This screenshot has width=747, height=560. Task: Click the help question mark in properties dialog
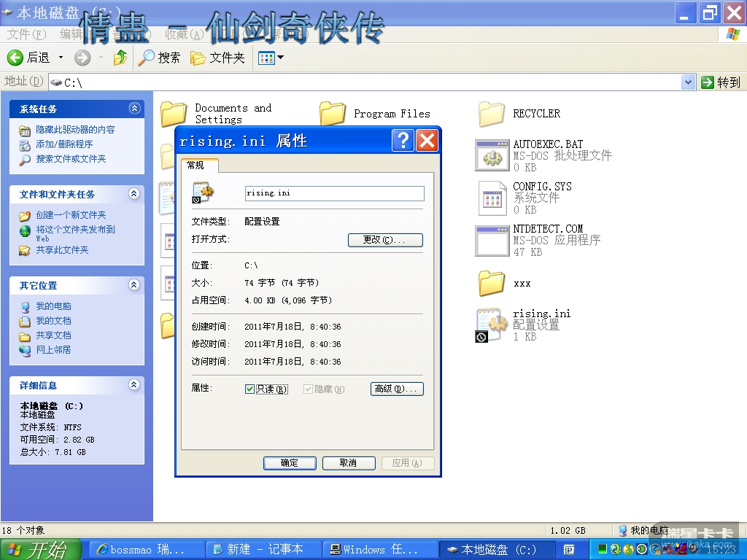coord(403,141)
